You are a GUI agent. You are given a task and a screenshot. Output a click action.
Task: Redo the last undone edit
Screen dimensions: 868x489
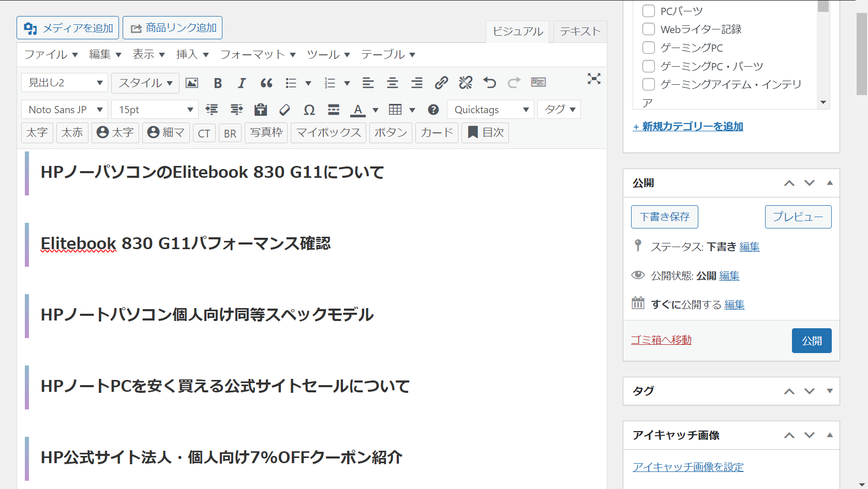(x=514, y=83)
